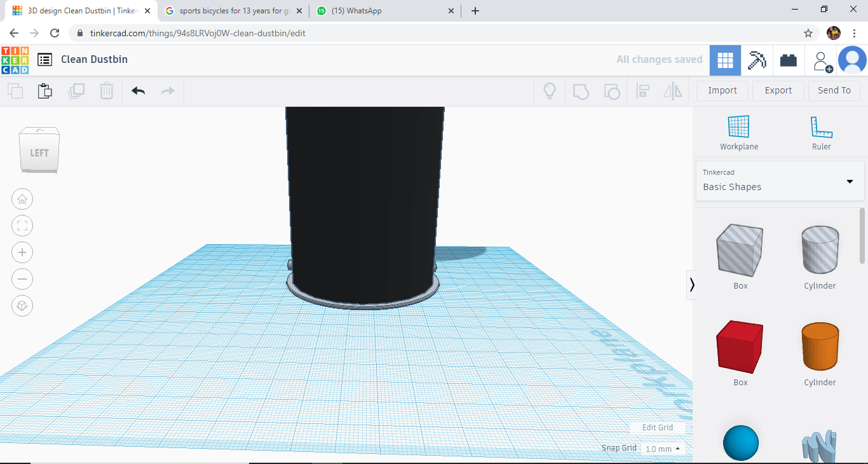Click the Duplicate and repeat icon
This screenshot has width=868, height=464.
[x=76, y=91]
